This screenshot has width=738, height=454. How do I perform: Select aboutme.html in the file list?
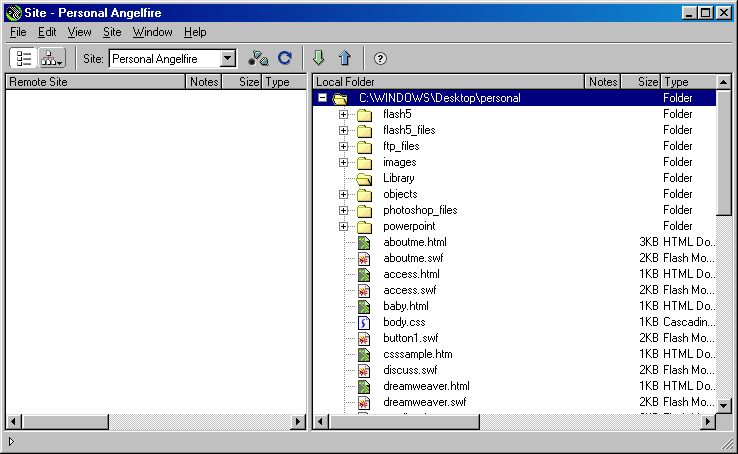(x=414, y=242)
